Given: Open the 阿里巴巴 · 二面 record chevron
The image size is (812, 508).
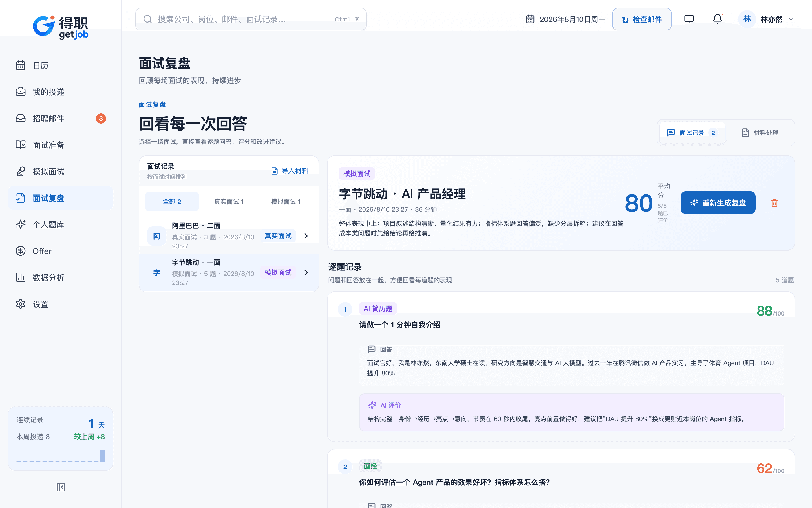Looking at the screenshot, I should (306, 236).
